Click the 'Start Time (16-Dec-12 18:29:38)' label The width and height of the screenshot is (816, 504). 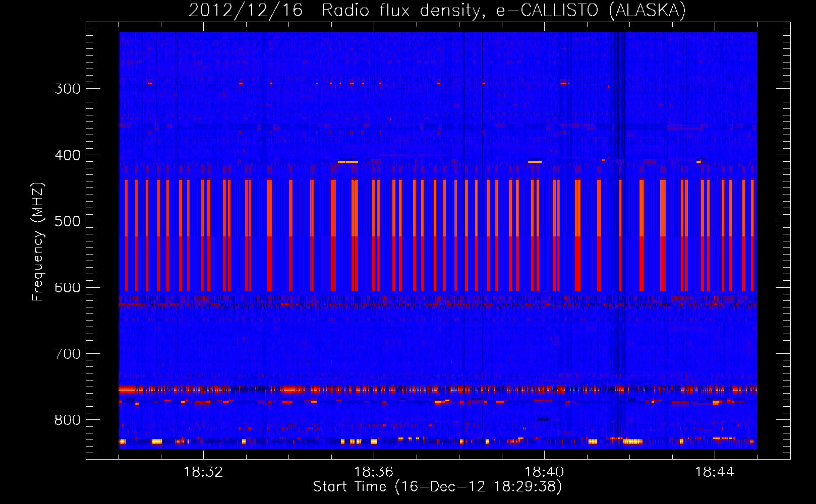point(437,487)
